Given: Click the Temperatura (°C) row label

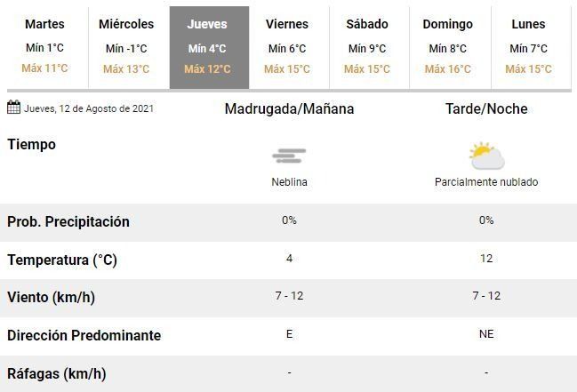Looking at the screenshot, I should coord(62,260).
